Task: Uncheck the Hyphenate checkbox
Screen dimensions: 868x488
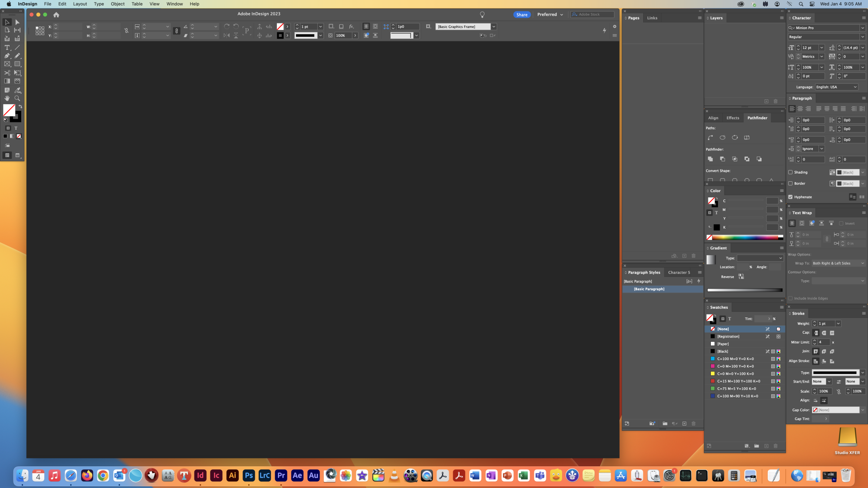Action: (790, 197)
